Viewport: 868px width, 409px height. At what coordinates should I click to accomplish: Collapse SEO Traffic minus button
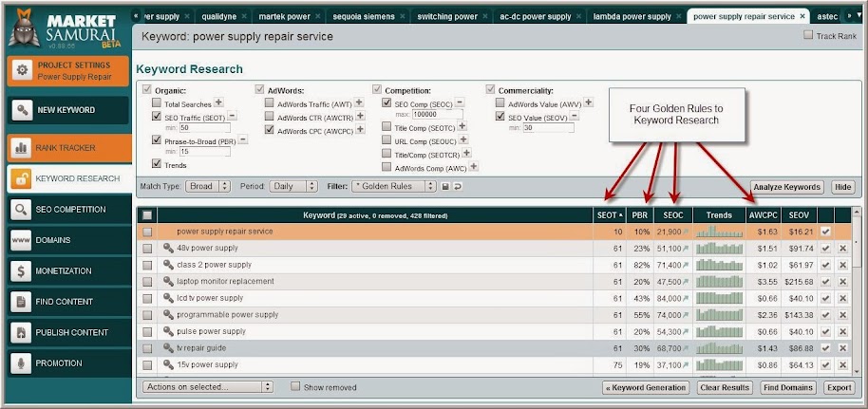click(233, 116)
